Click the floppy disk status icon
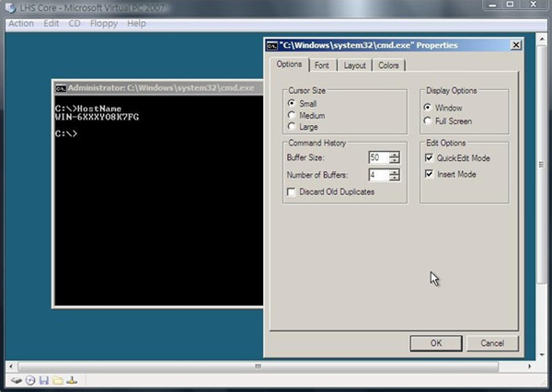 click(43, 380)
